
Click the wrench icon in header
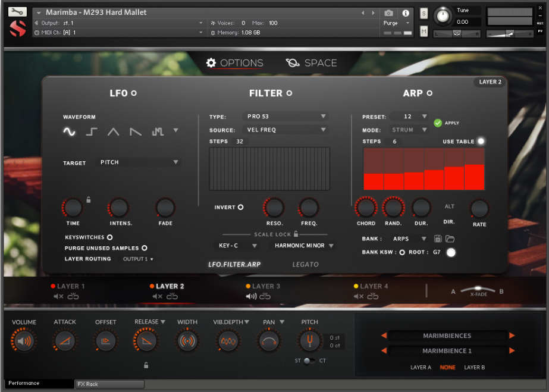[x=18, y=12]
